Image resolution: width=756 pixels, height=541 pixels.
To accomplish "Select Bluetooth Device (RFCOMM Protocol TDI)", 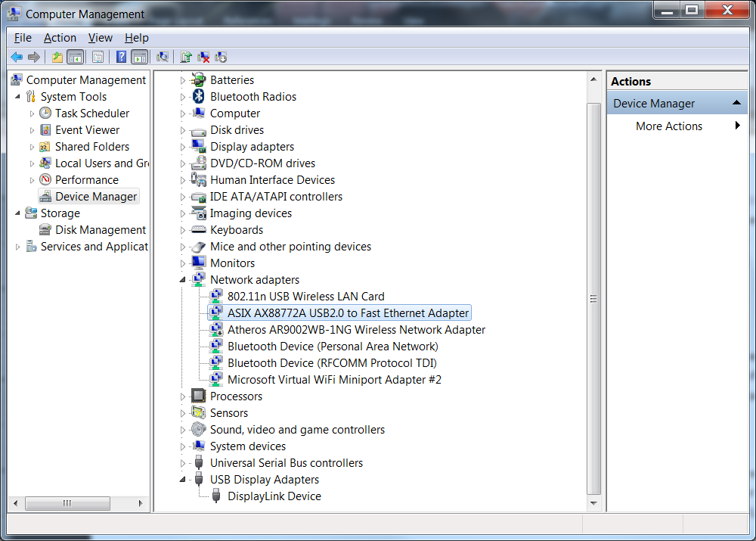I will [332, 363].
